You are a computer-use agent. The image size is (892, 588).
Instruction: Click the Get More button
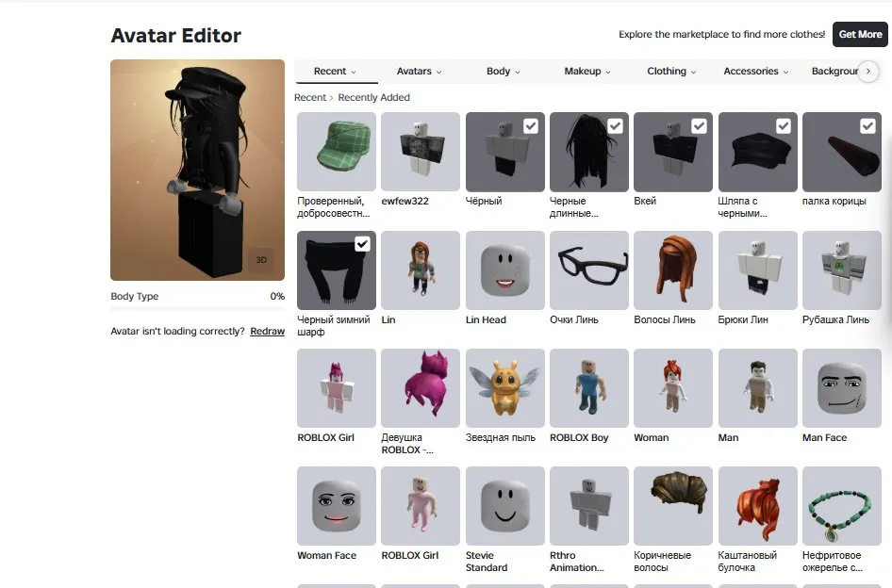coord(860,34)
